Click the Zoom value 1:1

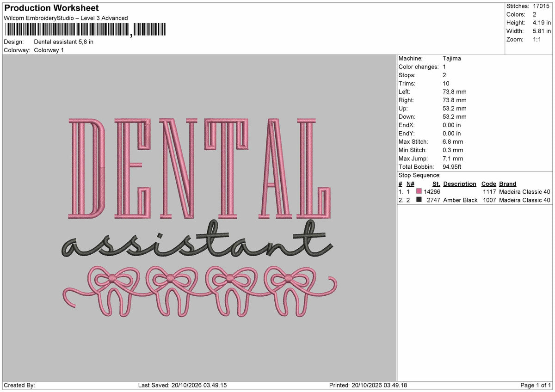537,39
